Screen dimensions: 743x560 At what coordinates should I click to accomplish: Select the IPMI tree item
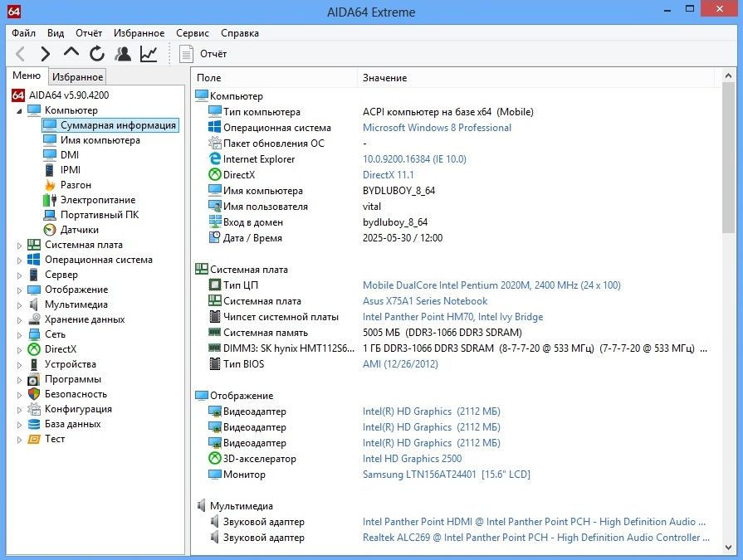(70, 170)
